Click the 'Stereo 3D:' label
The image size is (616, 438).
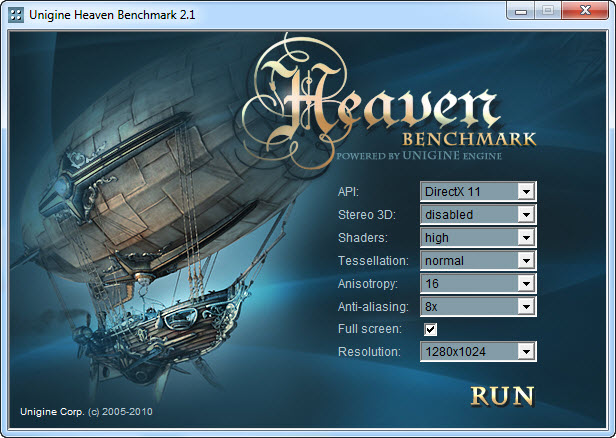tap(367, 215)
